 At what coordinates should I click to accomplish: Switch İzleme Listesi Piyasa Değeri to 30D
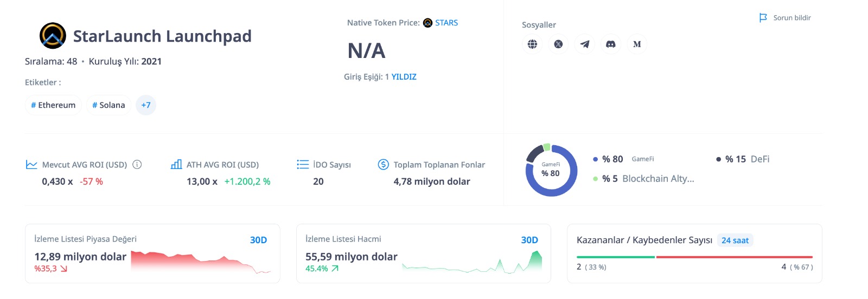click(x=258, y=240)
